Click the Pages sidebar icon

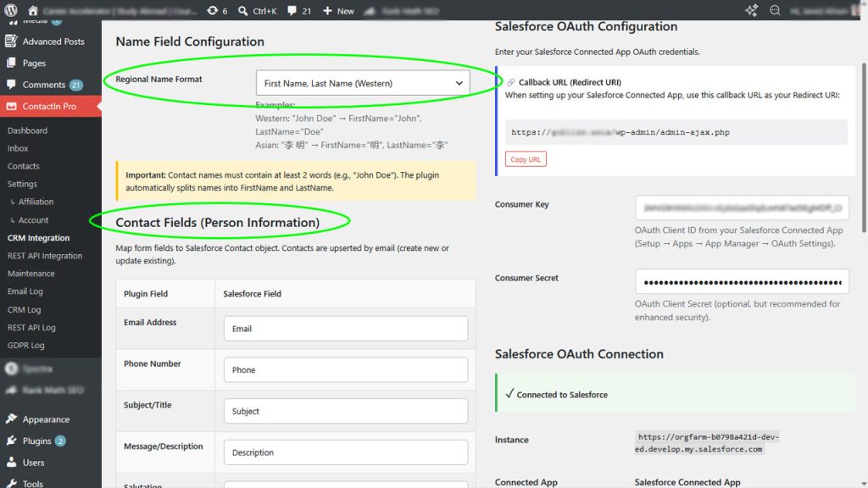point(11,63)
